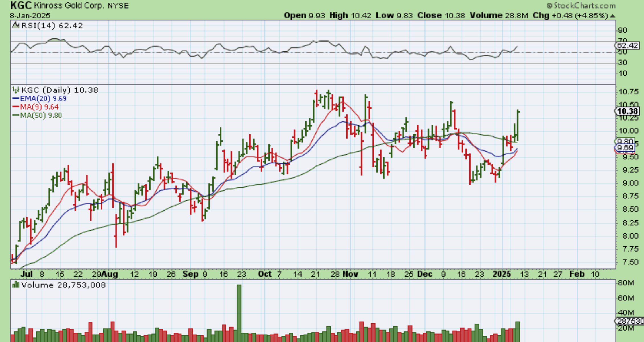Screen dimensions: 644x342
Task: Select the Oct label on the date axis
Action: [264, 274]
